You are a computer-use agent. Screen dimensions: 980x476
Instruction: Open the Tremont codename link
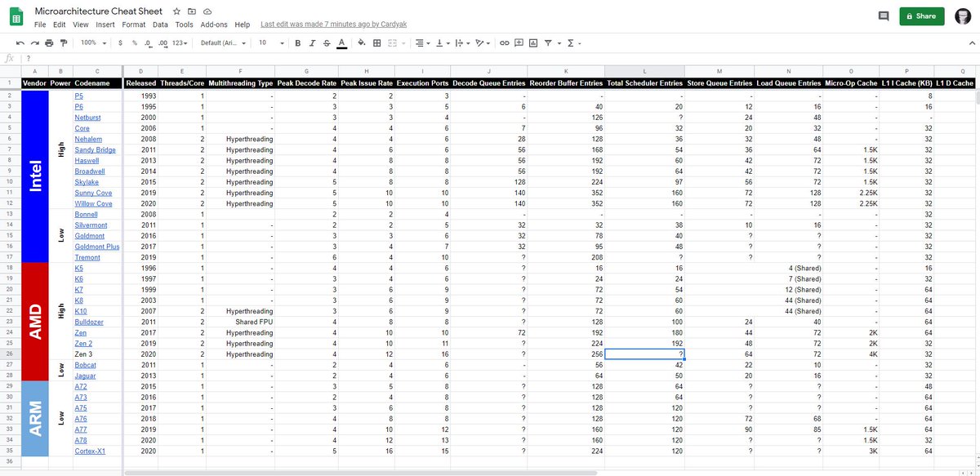(x=87, y=257)
